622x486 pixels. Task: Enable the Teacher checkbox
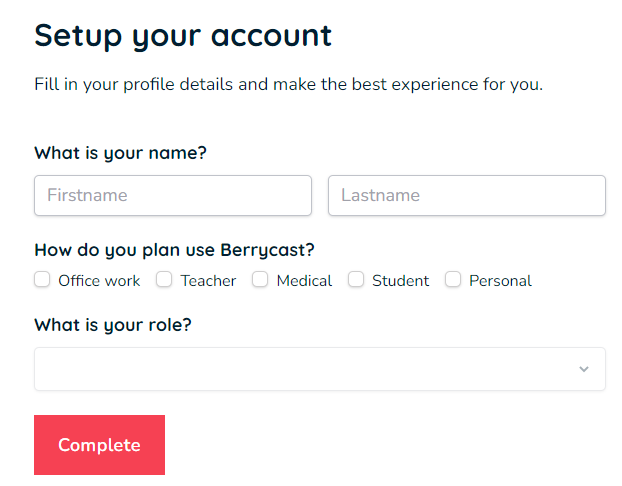pos(165,280)
